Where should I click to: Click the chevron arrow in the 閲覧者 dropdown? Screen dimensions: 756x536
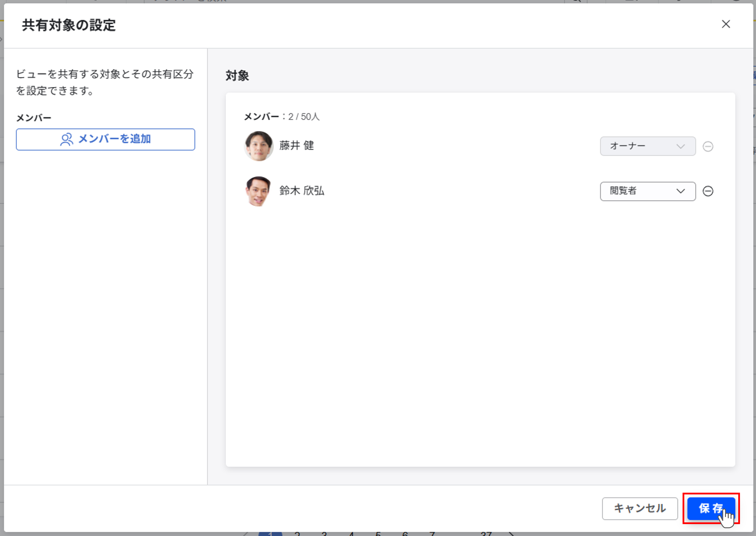(x=680, y=191)
